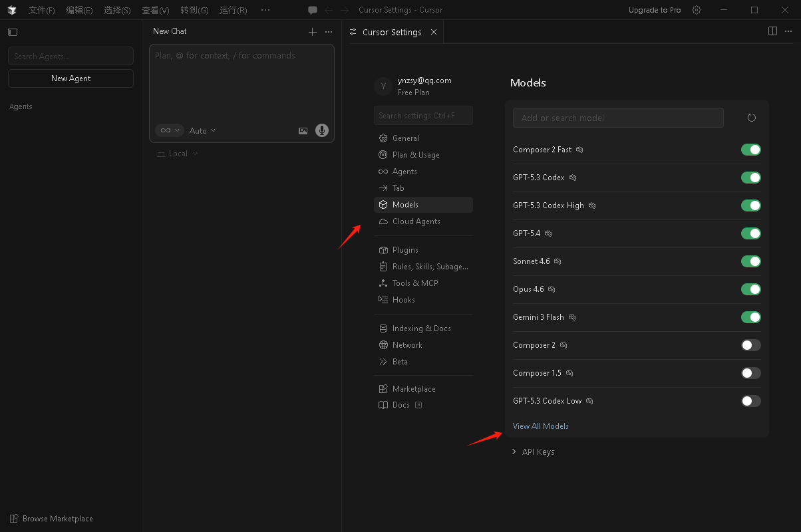Start a new chat with plus icon
Viewport: 801px width, 532px height.
(313, 32)
